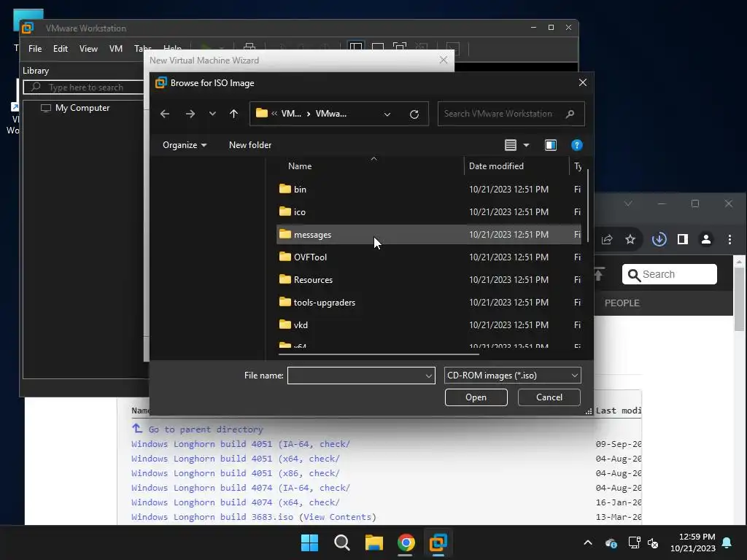Click webpage Search box
This screenshot has height=560, width=747.
click(x=670, y=274)
